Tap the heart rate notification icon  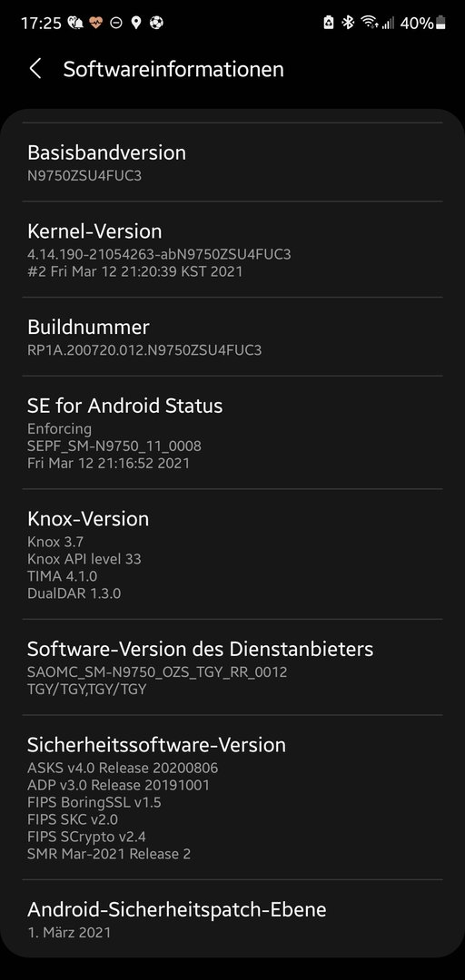pyautogui.click(x=95, y=23)
